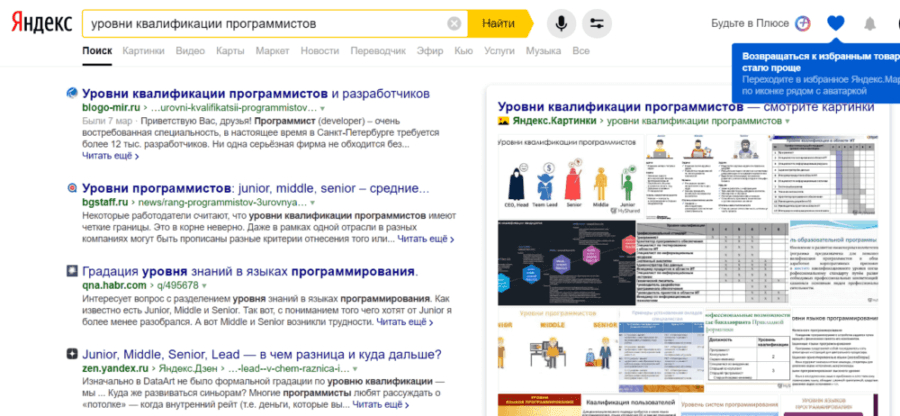Viewport: 900px width, 416px height.
Task: Click Яндекс.Картинки source link
Action: (554, 122)
